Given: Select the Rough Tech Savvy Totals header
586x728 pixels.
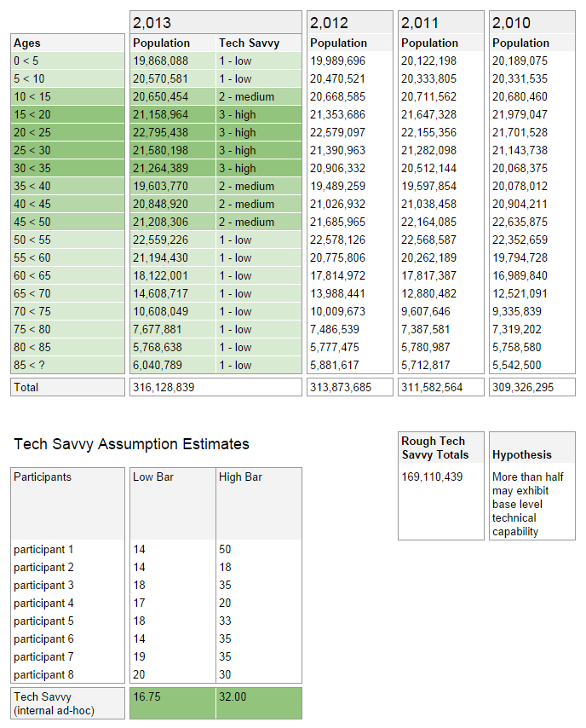Looking at the screenshot, I should [x=440, y=448].
